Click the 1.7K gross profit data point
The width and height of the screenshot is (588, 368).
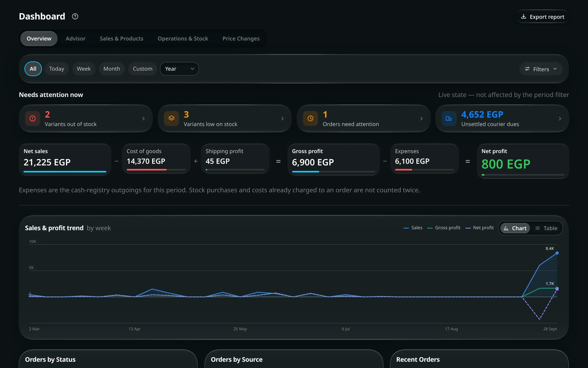point(557,288)
